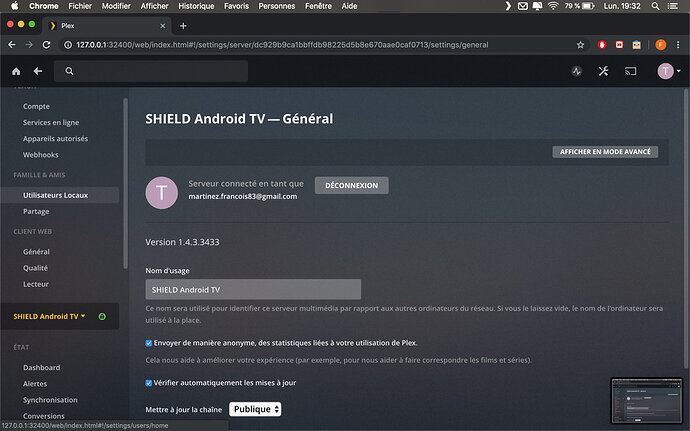Image resolution: width=690 pixels, height=431 pixels.
Task: Click AFFICHER EN MODE AVANCÉ button
Action: coord(605,151)
